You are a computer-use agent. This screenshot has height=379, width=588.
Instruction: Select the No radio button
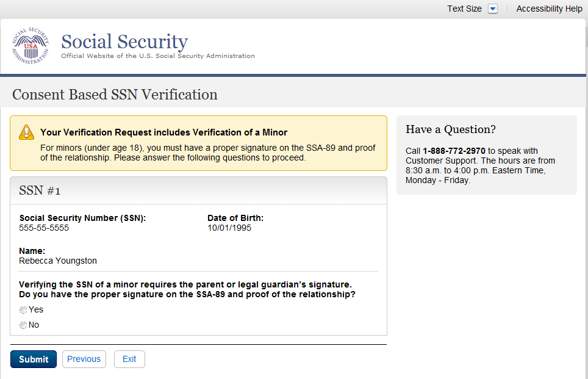pyautogui.click(x=23, y=325)
